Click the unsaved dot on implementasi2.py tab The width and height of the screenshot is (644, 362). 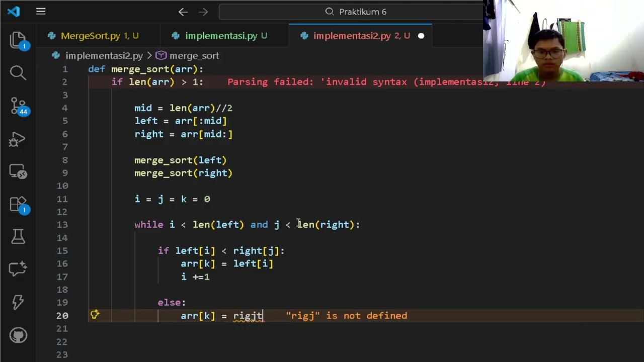click(421, 36)
